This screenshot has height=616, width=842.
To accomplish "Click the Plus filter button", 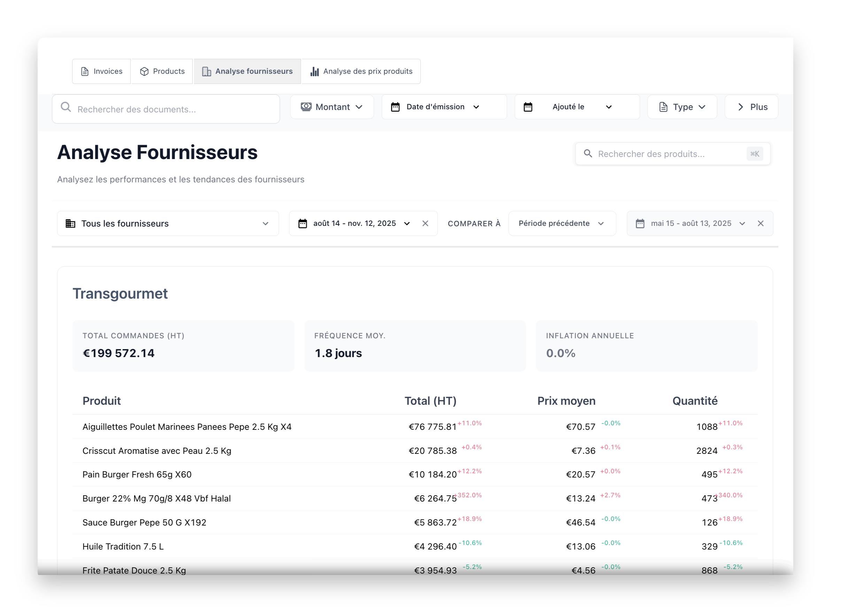I will click(751, 106).
